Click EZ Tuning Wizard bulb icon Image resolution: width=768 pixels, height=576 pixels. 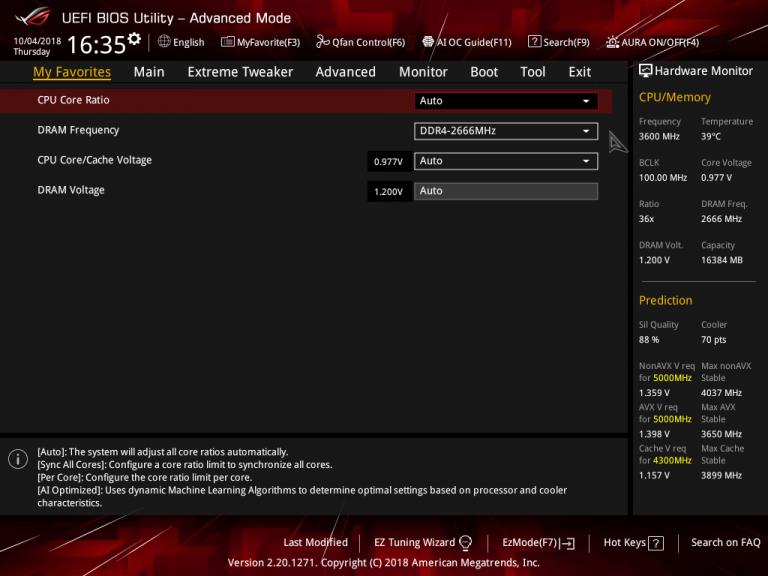466,543
